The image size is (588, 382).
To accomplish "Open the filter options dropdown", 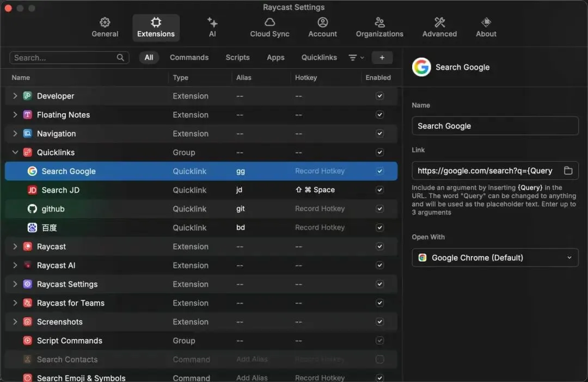I will pos(356,58).
